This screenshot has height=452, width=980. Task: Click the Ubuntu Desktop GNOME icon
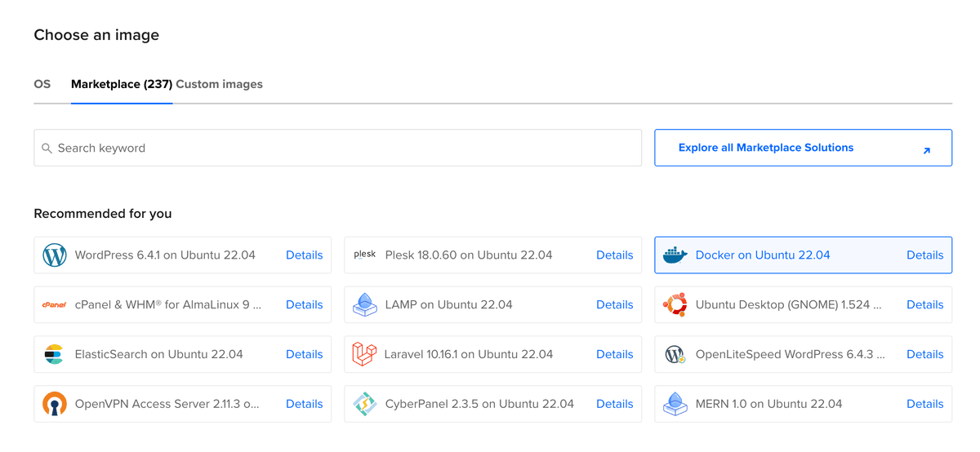(675, 304)
